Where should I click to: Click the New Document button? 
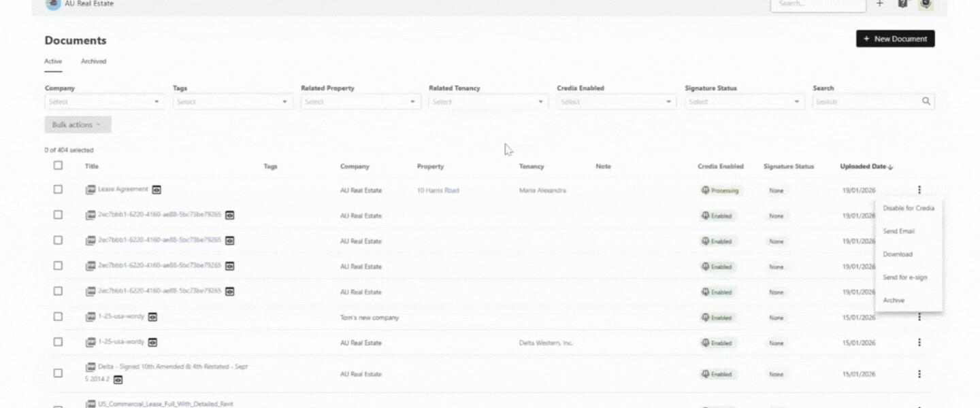coord(895,39)
